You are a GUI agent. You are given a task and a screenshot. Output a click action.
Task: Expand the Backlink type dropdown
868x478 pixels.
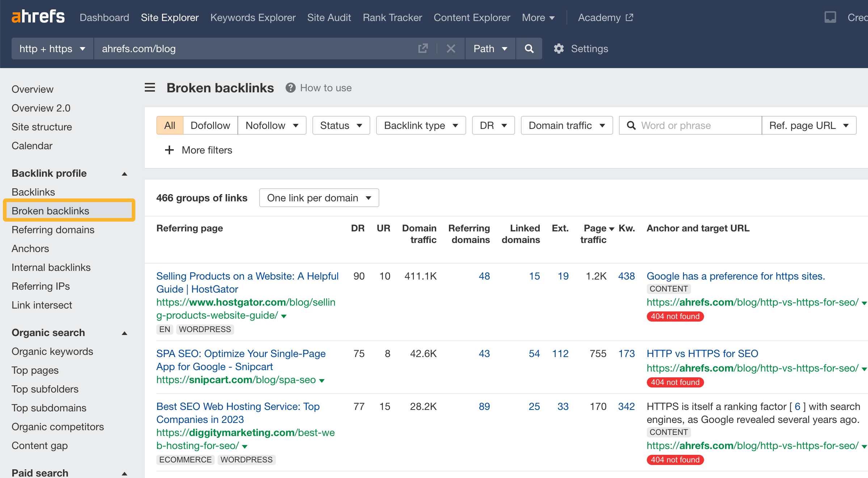click(421, 125)
